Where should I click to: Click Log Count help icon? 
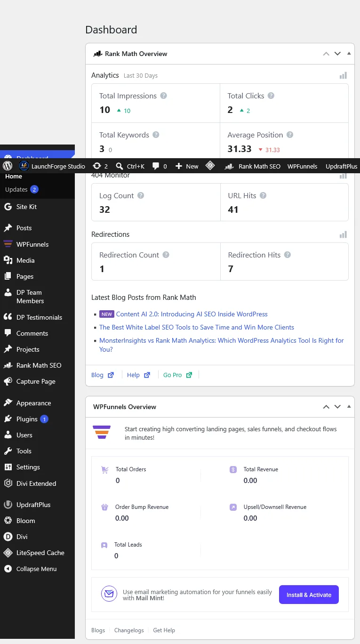pos(141,195)
